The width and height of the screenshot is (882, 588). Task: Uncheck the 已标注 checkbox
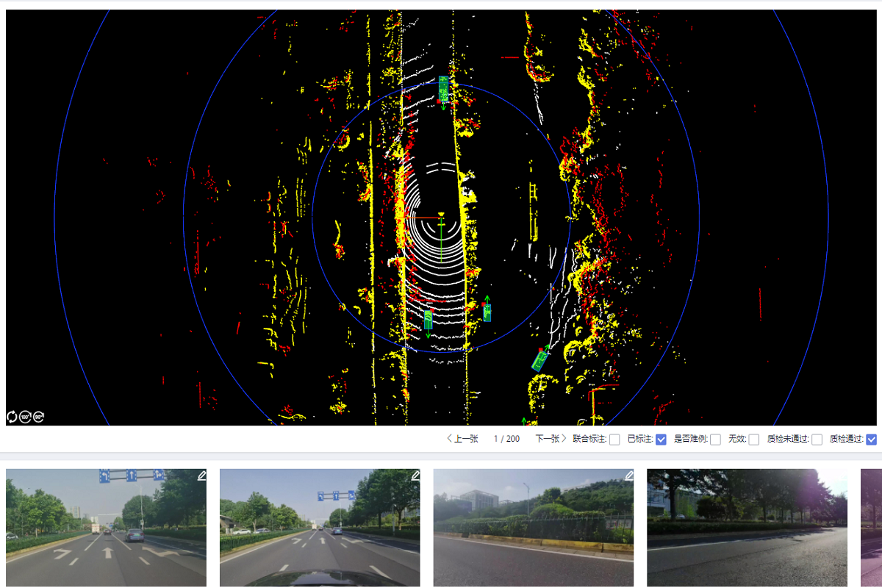click(661, 440)
